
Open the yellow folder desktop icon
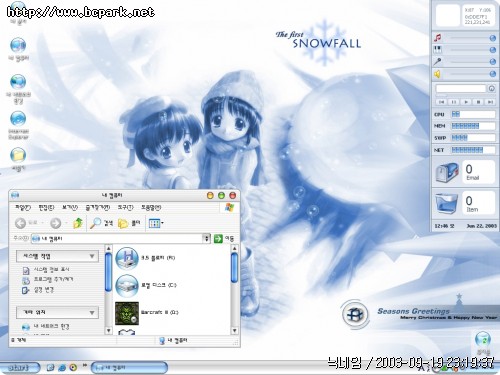(x=18, y=155)
